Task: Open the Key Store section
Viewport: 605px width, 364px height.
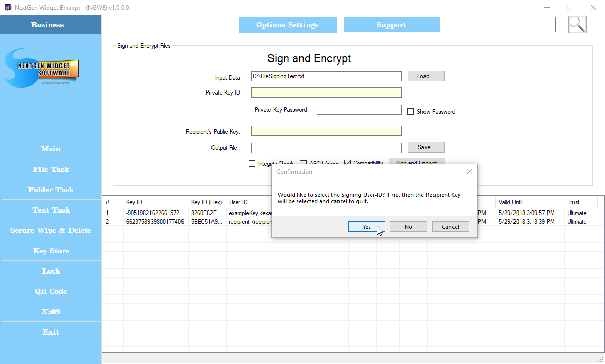Action: [x=51, y=251]
